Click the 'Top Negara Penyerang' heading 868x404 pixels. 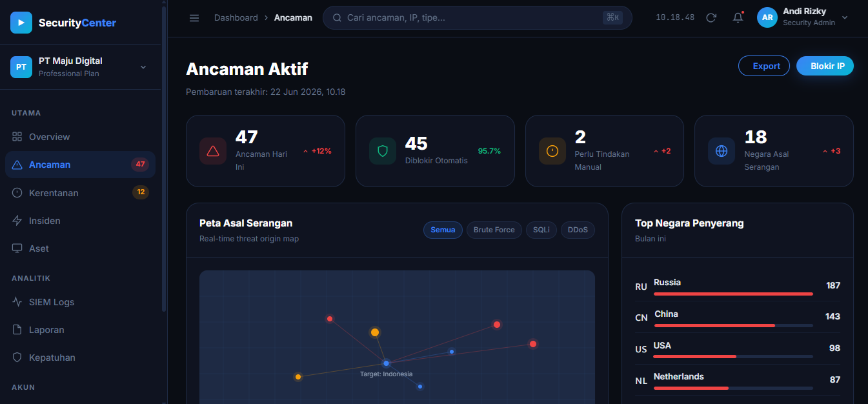point(689,223)
